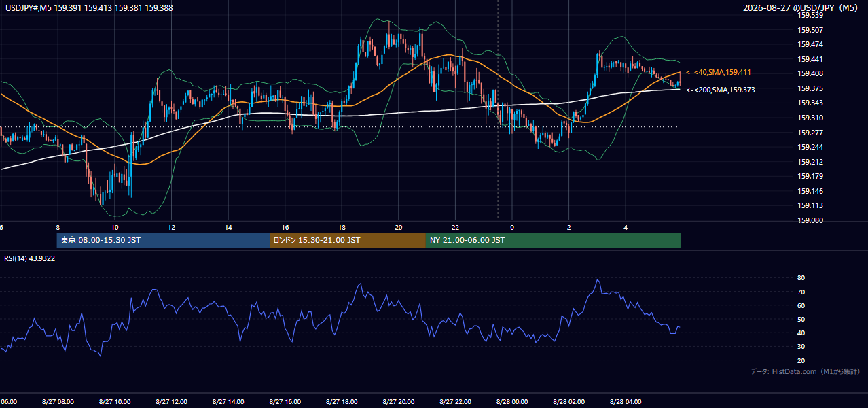Image resolution: width=868 pixels, height=408 pixels.
Task: Click price axis value 159.113
Action: coord(810,206)
